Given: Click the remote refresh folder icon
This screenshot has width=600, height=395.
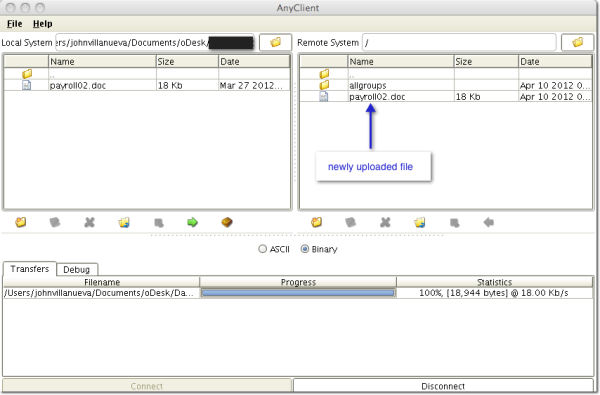Looking at the screenshot, I should click(x=420, y=222).
